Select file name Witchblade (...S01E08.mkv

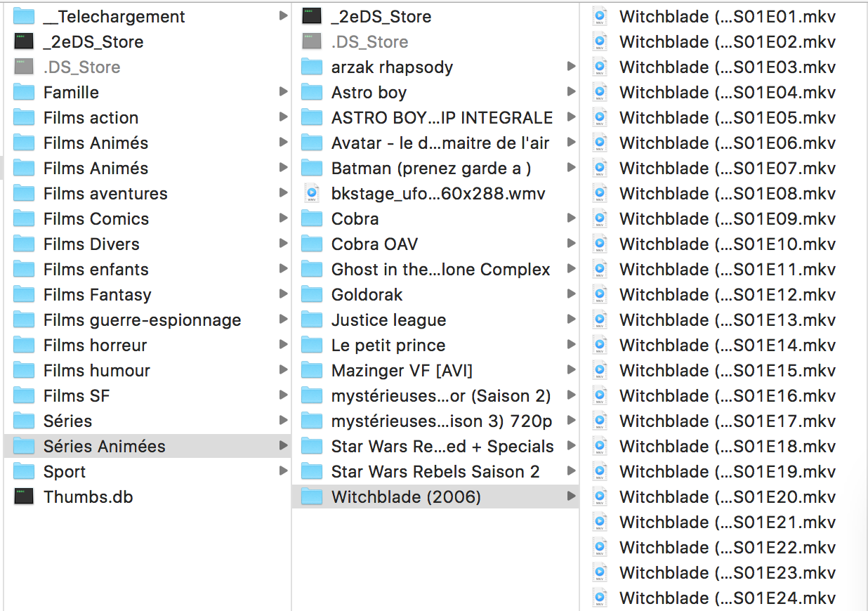tap(728, 194)
